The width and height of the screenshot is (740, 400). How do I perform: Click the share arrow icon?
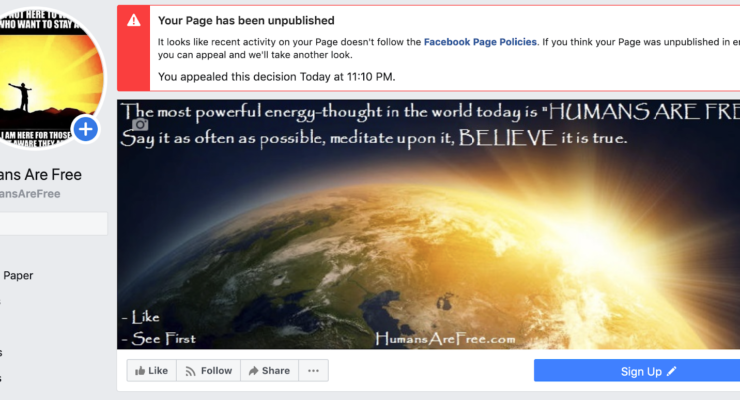(x=253, y=371)
